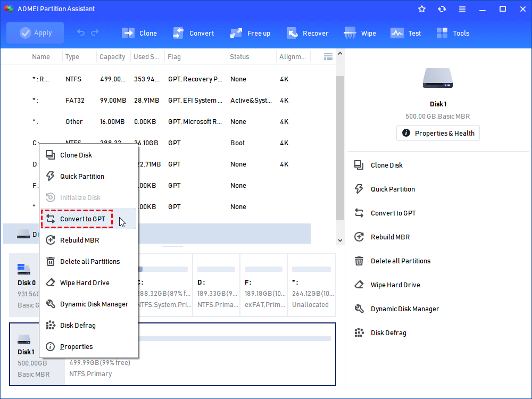Click the undo arrow icon
This screenshot has width=532, height=399.
point(81,32)
